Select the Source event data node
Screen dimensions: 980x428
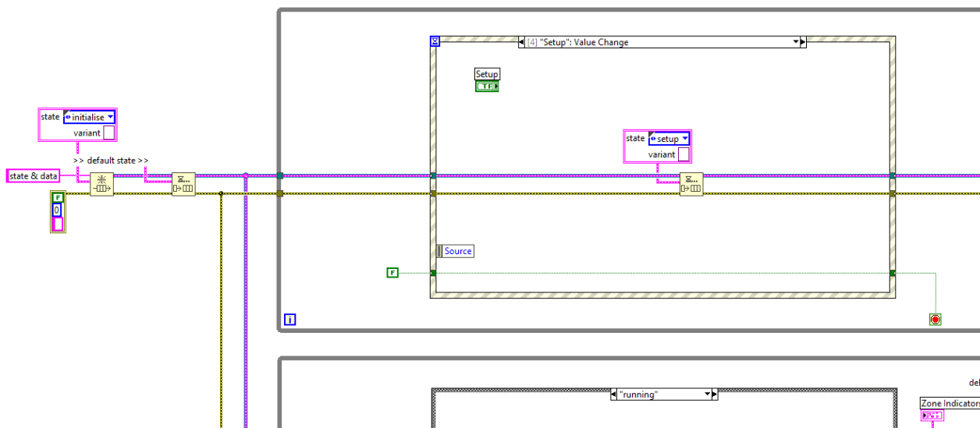(x=456, y=251)
